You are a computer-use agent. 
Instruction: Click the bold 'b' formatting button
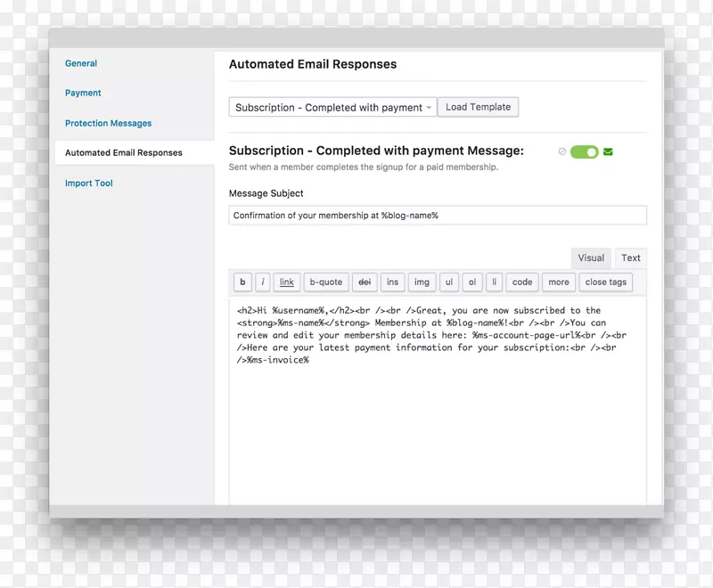pos(242,282)
